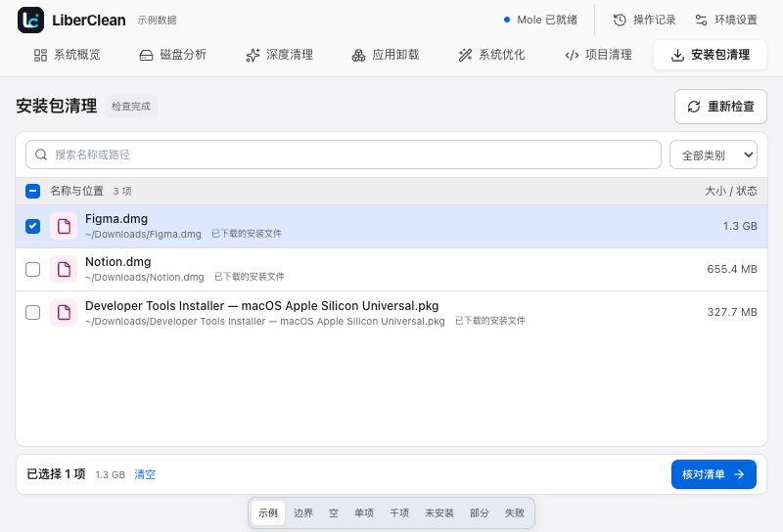Click the 655.4 MB size value
Screen dimensions: 783x532
click(732, 269)
